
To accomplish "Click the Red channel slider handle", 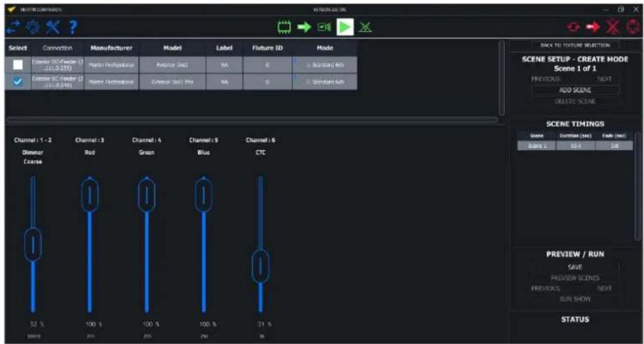I will pyautogui.click(x=90, y=196).
